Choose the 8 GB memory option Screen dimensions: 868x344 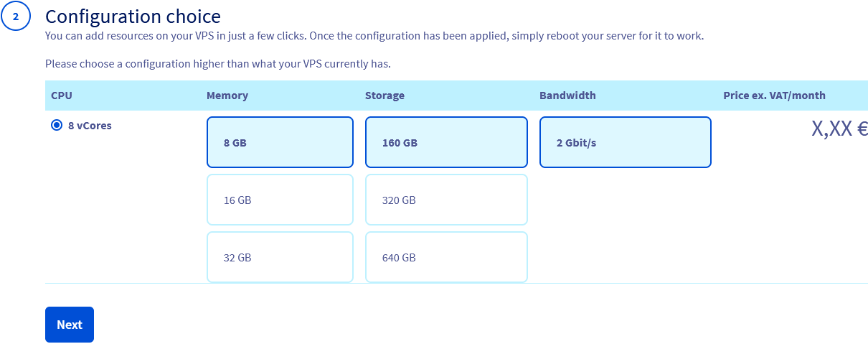click(x=280, y=142)
